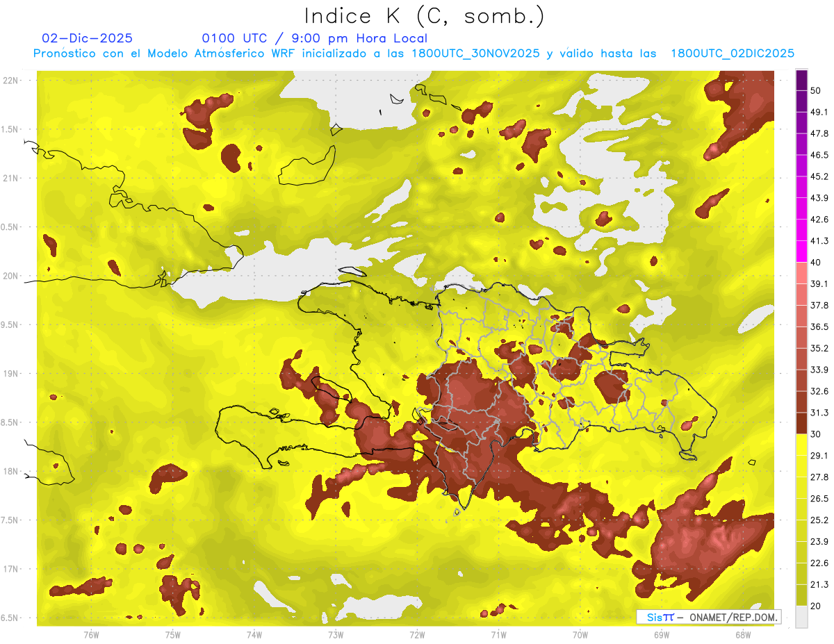The width and height of the screenshot is (834, 644).
Task: Click the '43.9' colorbar value
Action: pyautogui.click(x=819, y=198)
